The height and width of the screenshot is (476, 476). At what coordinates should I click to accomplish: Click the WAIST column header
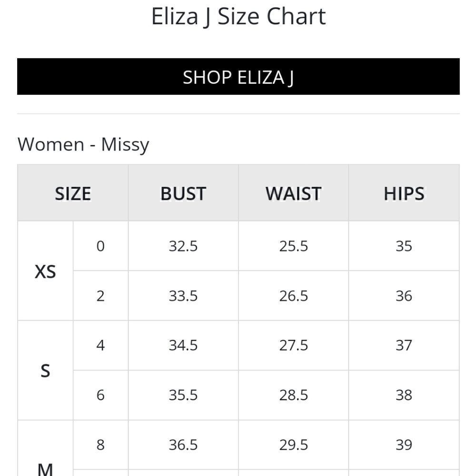[294, 193]
